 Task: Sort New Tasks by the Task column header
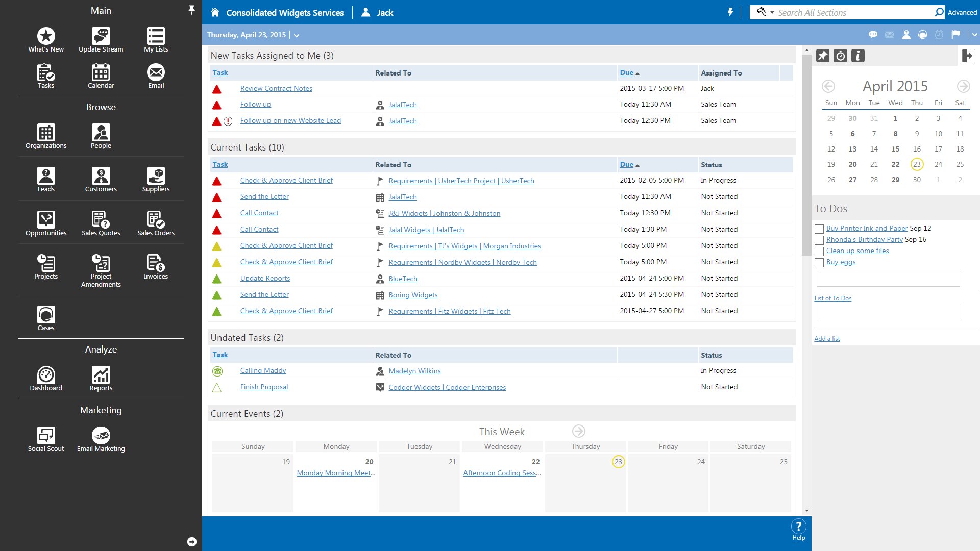pyautogui.click(x=220, y=72)
